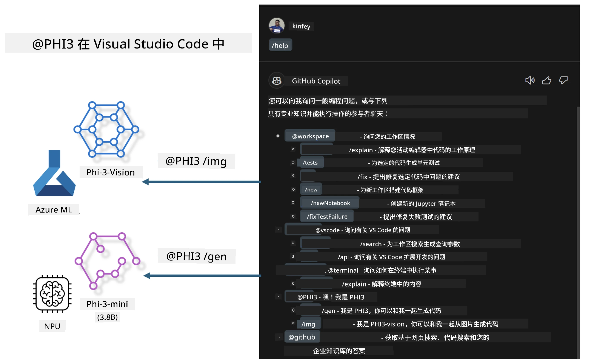
Task: Mark the Copilot response as helpful
Action: 547,80
